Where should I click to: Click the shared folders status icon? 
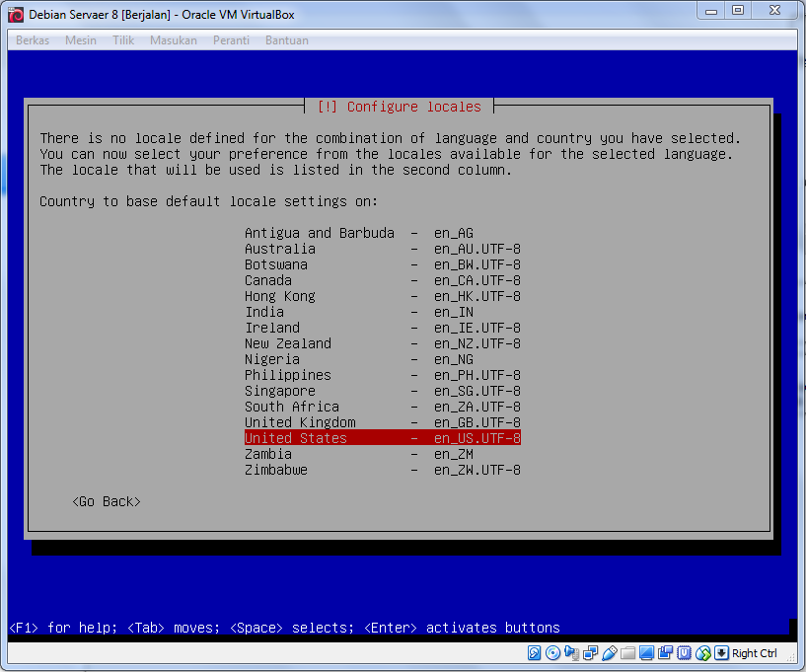(x=627, y=653)
